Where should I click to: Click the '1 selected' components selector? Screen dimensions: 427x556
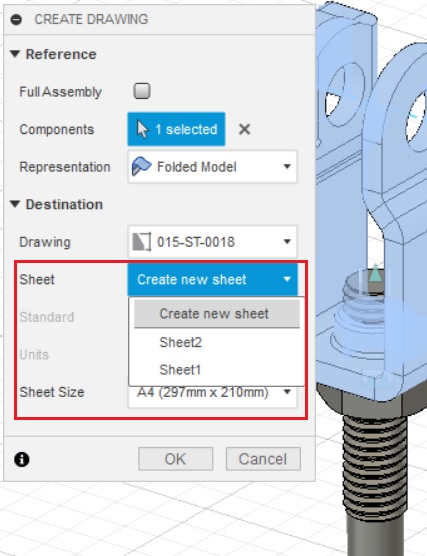(176, 129)
